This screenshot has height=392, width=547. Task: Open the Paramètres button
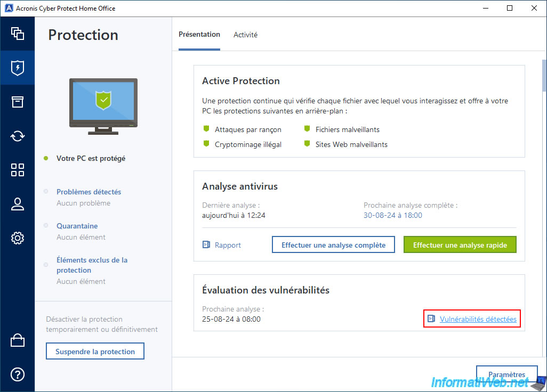(x=506, y=374)
